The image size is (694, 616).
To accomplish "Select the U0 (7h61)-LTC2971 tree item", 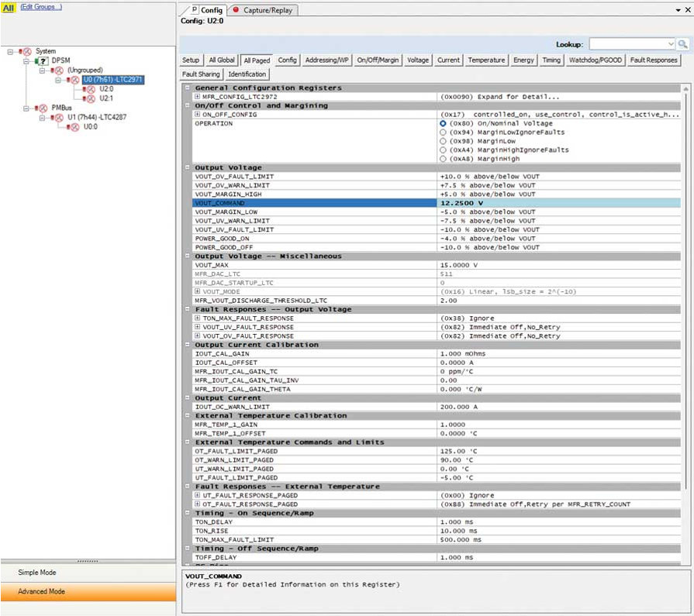I will (x=113, y=80).
